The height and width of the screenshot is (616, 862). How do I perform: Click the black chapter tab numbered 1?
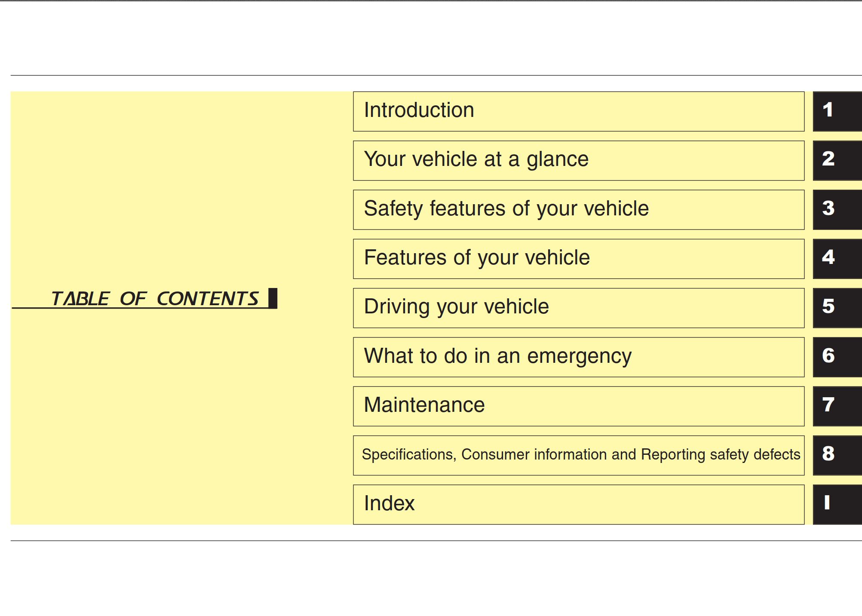837,111
